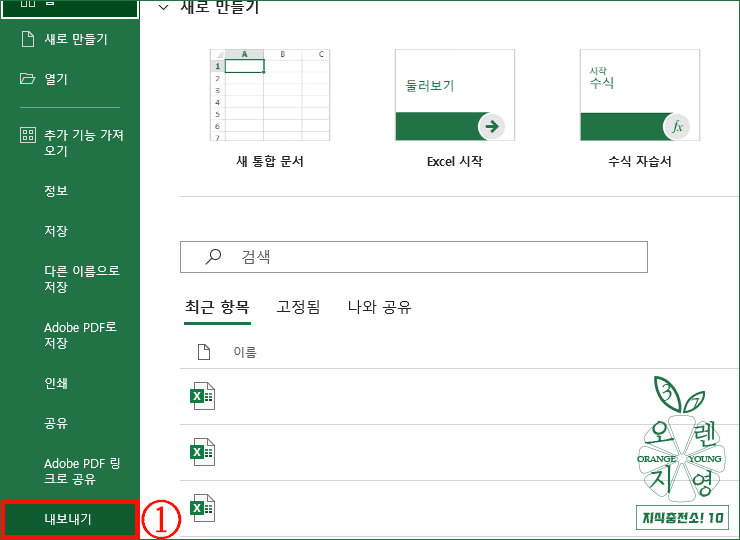Select 다른 이름으로 저장
Viewport: 740px width, 540px height.
81,278
